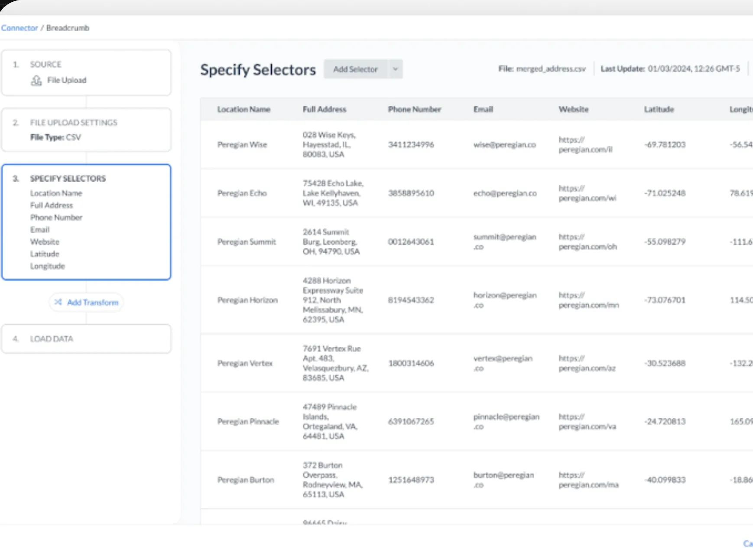The width and height of the screenshot is (753, 560).
Task: Select Website in the selectors list
Action: click(44, 242)
